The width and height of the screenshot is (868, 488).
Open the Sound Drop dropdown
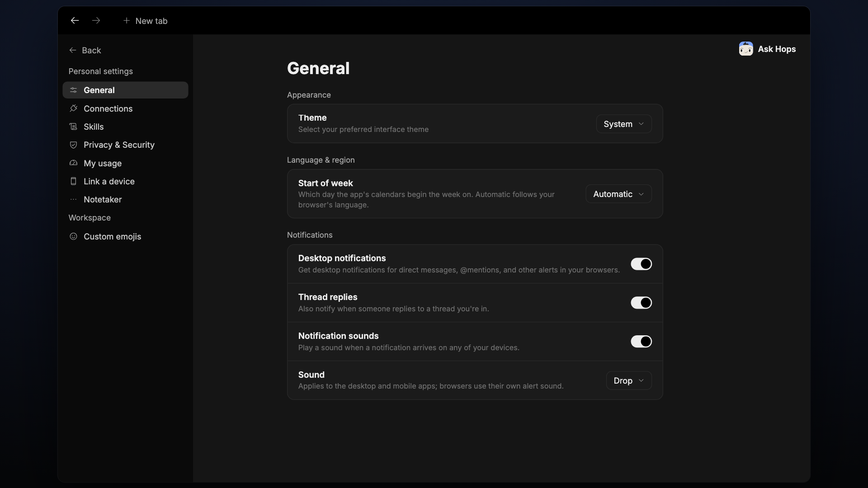click(629, 380)
